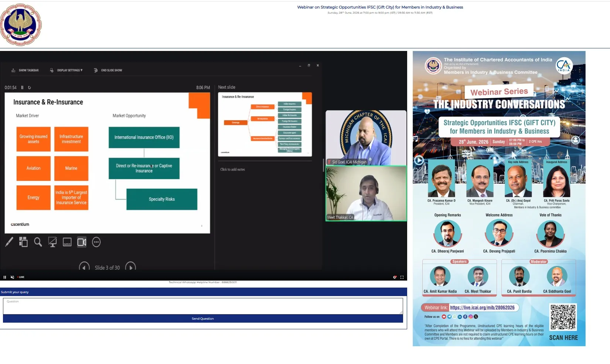This screenshot has width=610, height=364.
Task: Click the Question text field
Action: [203, 306]
